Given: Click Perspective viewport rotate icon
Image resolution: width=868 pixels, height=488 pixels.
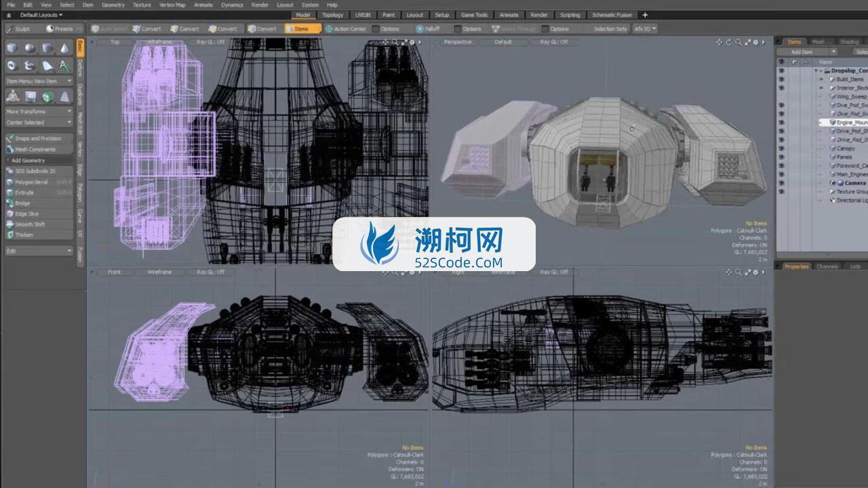Looking at the screenshot, I should 729,42.
